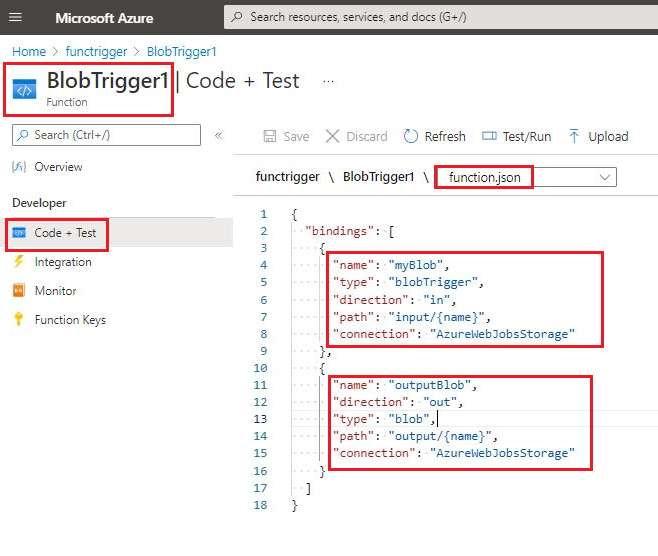Click the functrigger path segment in editor
Screen dimensions: 658x556
[x=287, y=177]
